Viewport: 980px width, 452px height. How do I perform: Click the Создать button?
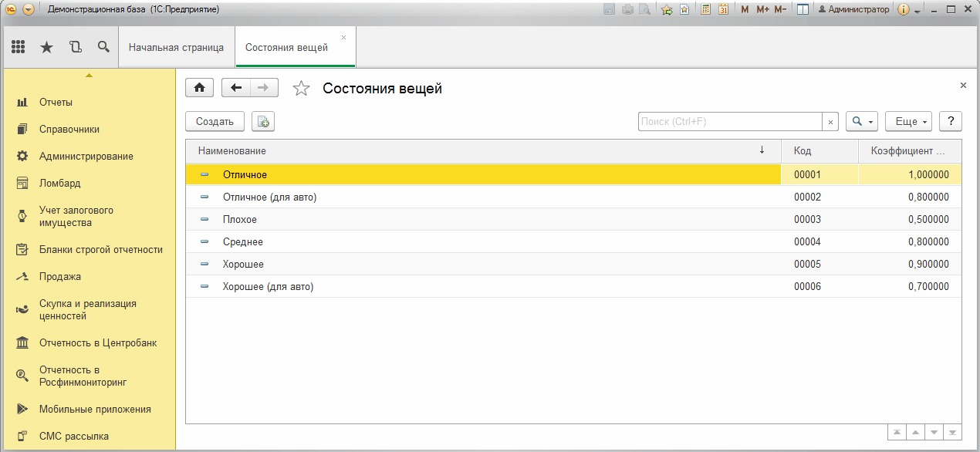(x=215, y=121)
